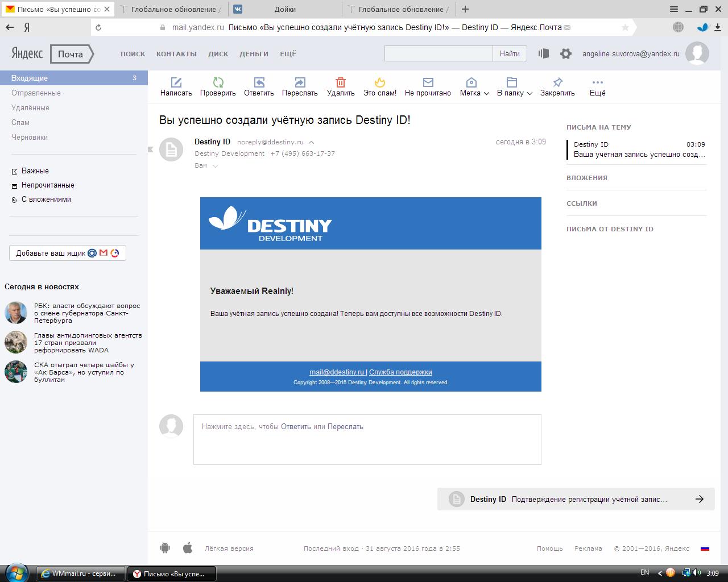Collapse the left panel arrow
Viewport: 728px width, 582px height.
pos(151,149)
